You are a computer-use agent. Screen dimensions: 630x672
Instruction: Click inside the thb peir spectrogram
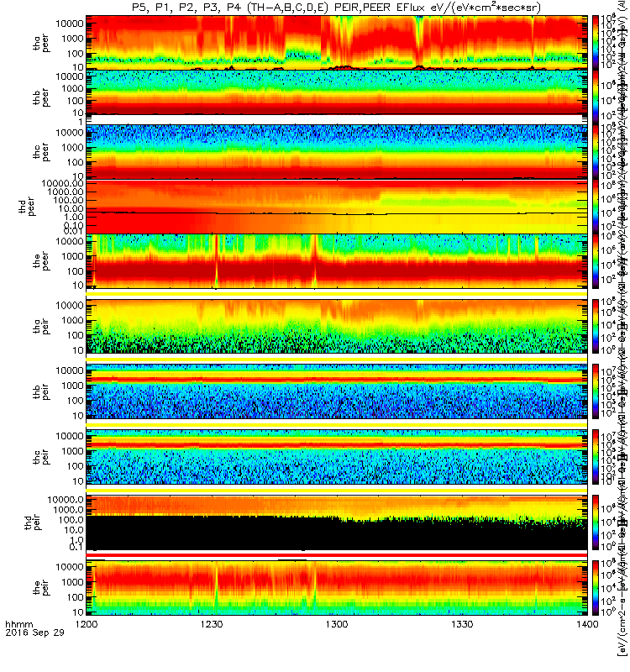337,391
